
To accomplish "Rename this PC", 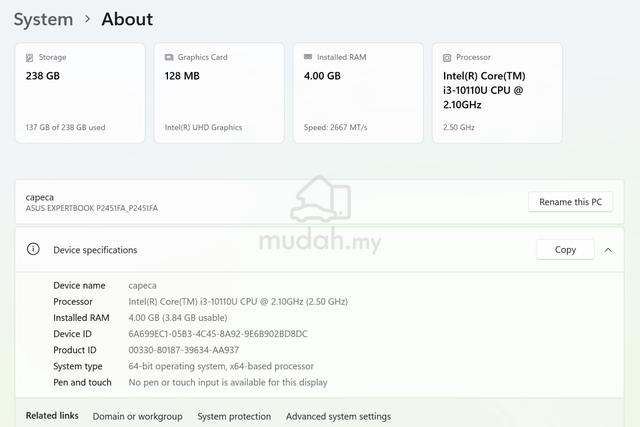I will pos(570,202).
